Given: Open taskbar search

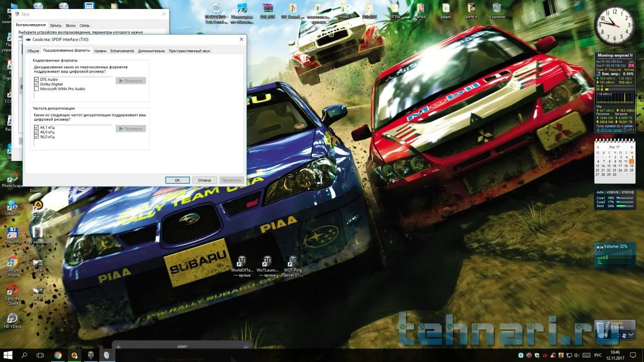Looking at the screenshot, I should [x=24, y=355].
